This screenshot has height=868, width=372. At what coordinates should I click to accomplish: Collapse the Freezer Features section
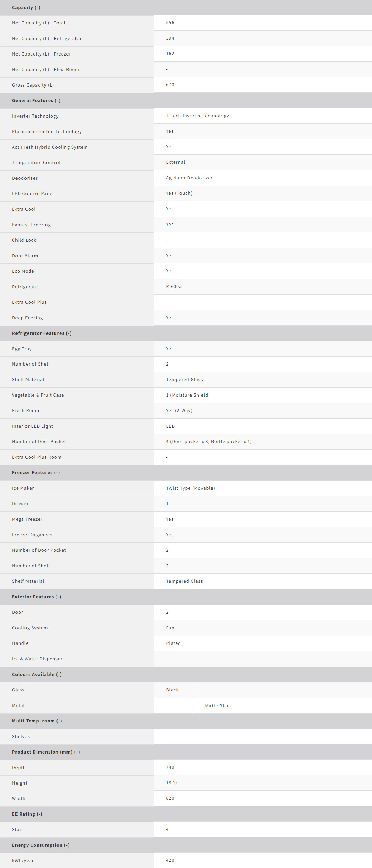click(x=36, y=473)
